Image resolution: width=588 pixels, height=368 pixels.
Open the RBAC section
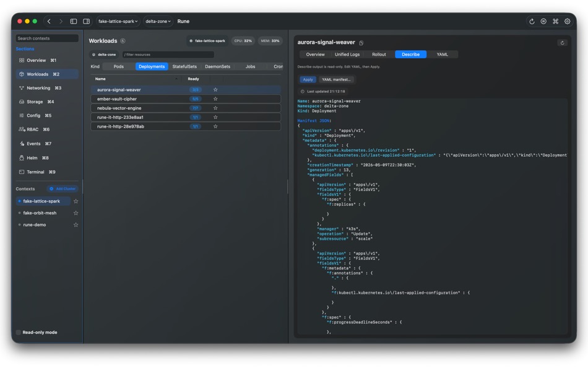(47, 129)
